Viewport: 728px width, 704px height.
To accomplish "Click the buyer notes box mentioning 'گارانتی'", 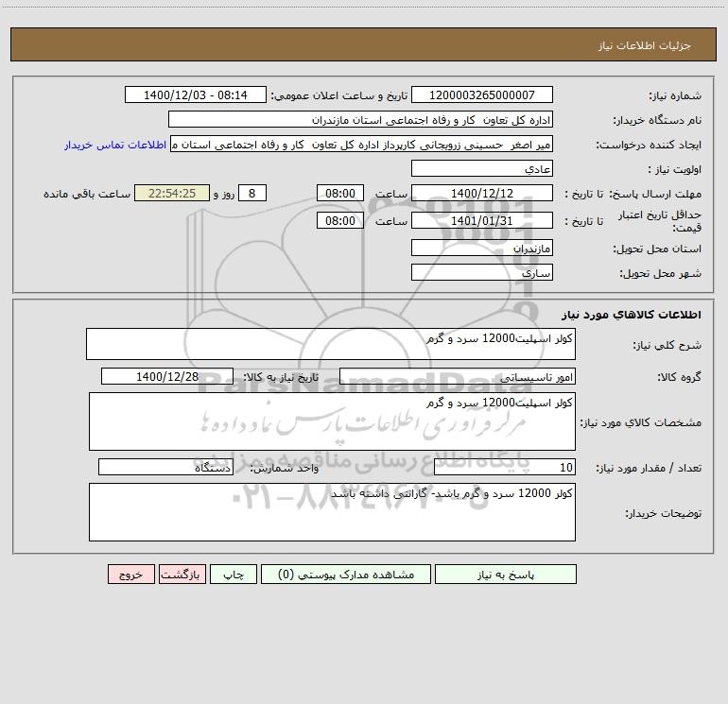I will click(x=332, y=512).
